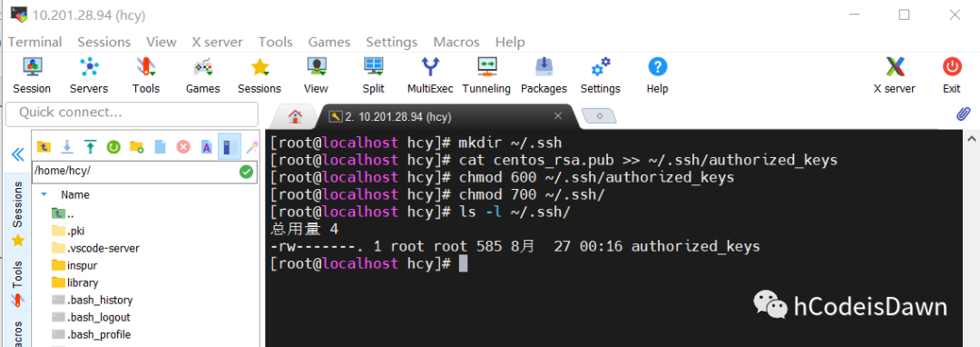
Task: Open the Settings menu
Action: tap(392, 42)
